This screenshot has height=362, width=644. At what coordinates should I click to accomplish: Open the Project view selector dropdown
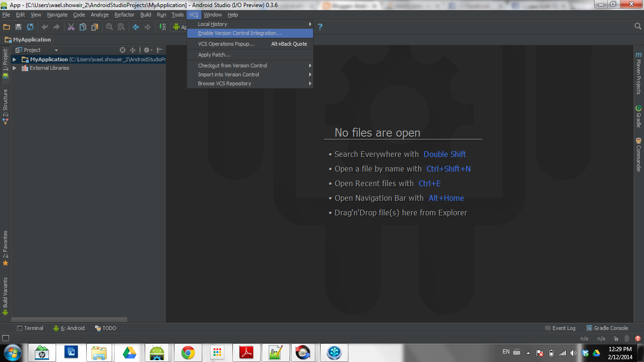37,50
